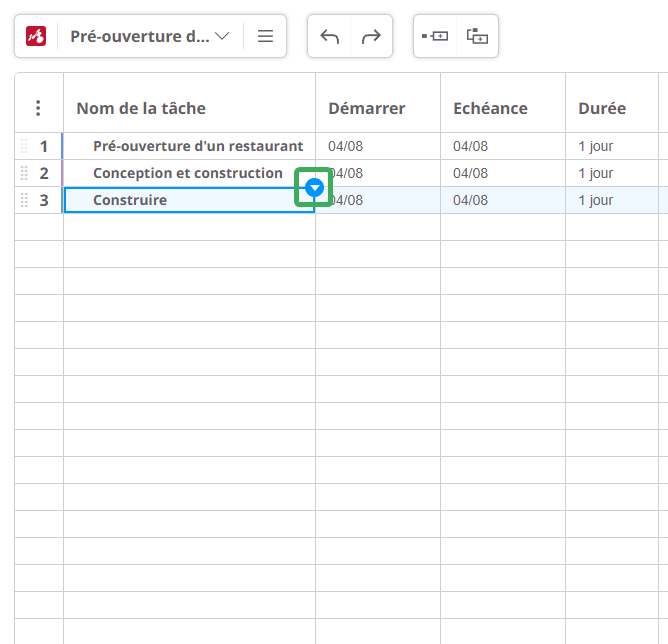The height and width of the screenshot is (644, 668).
Task: Click the project title 'Pré-ouverture d...'
Action: 140,36
